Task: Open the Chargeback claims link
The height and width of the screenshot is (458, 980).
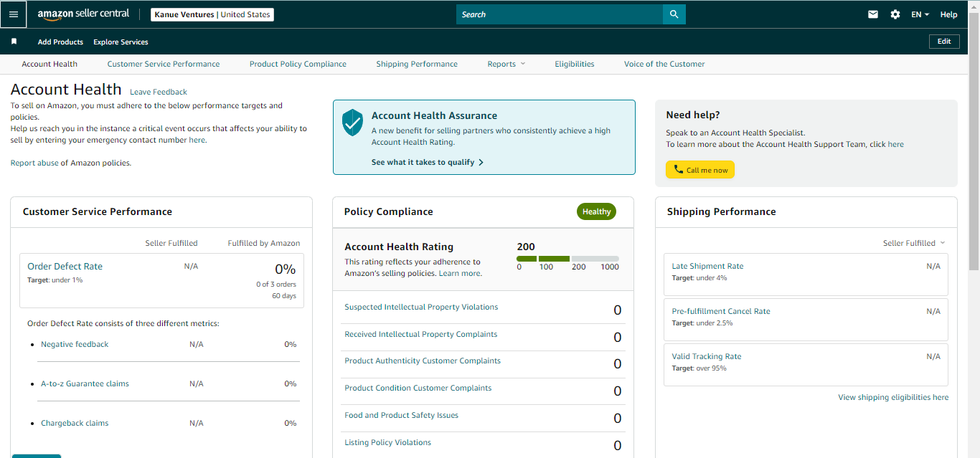Action: [75, 423]
